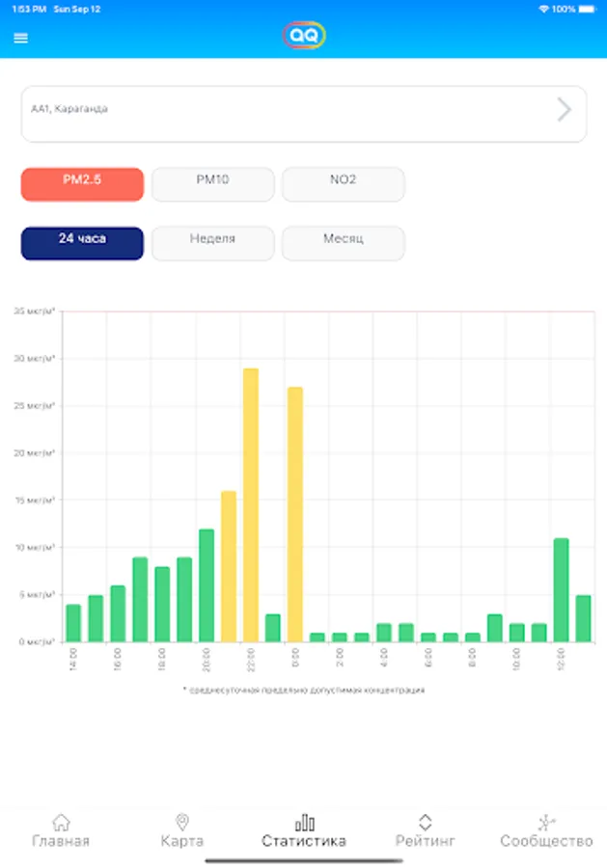The width and height of the screenshot is (607, 868).
Task: Tap the 1:53 PM clock in status bar
Action: 29,10
